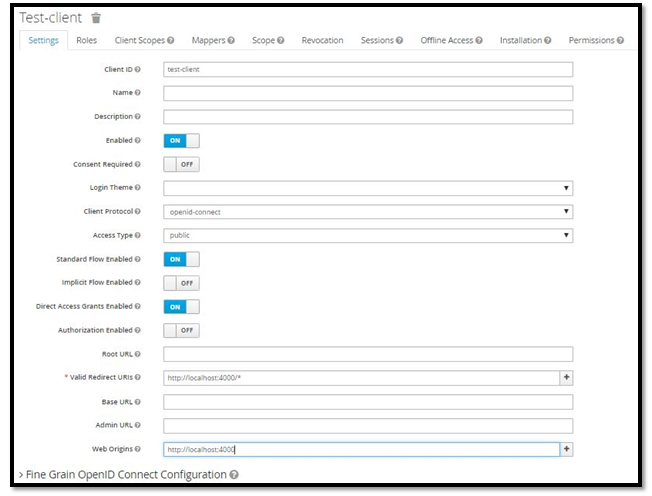Switch to the Roles tab
Viewport: 652px width, 496px height.
[87, 40]
